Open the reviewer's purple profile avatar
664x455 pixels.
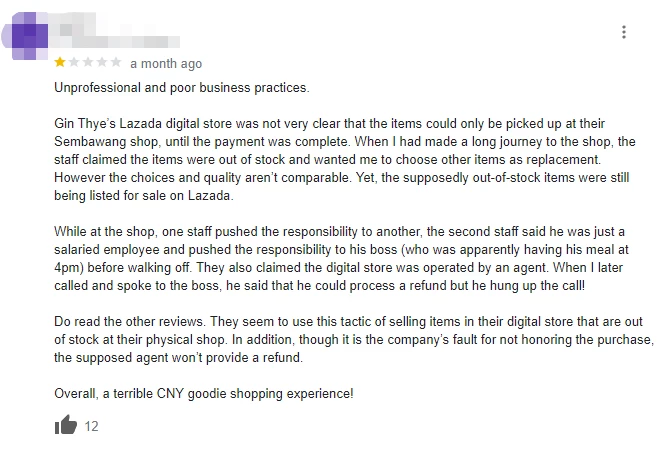25,36
